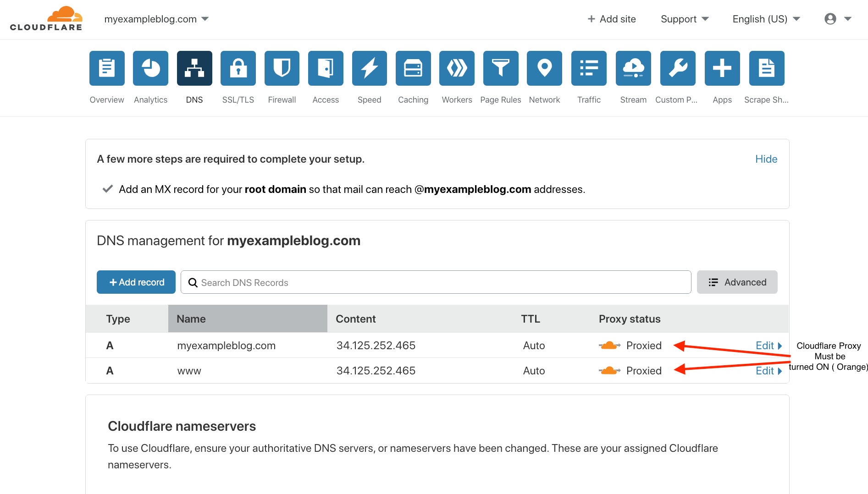This screenshot has height=494, width=868.
Task: Select the IP 34.125.252.465 in www row
Action: click(376, 371)
